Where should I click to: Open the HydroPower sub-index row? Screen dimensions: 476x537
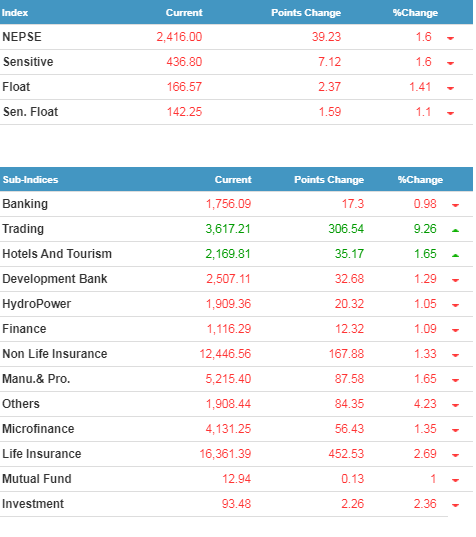(236, 304)
